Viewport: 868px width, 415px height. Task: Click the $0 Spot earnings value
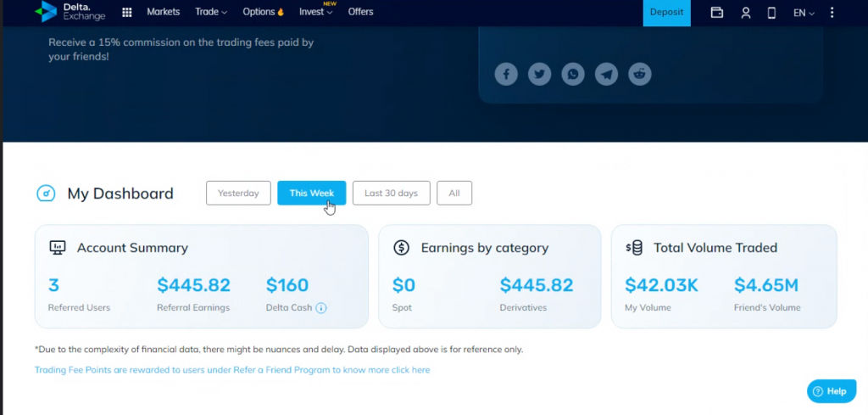click(403, 285)
